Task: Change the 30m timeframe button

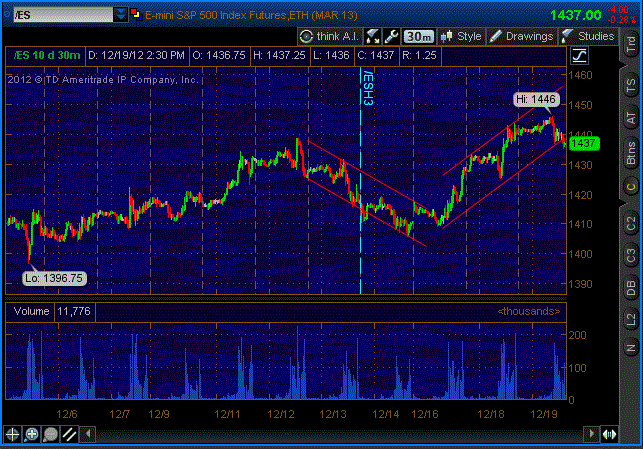Action: pos(418,37)
